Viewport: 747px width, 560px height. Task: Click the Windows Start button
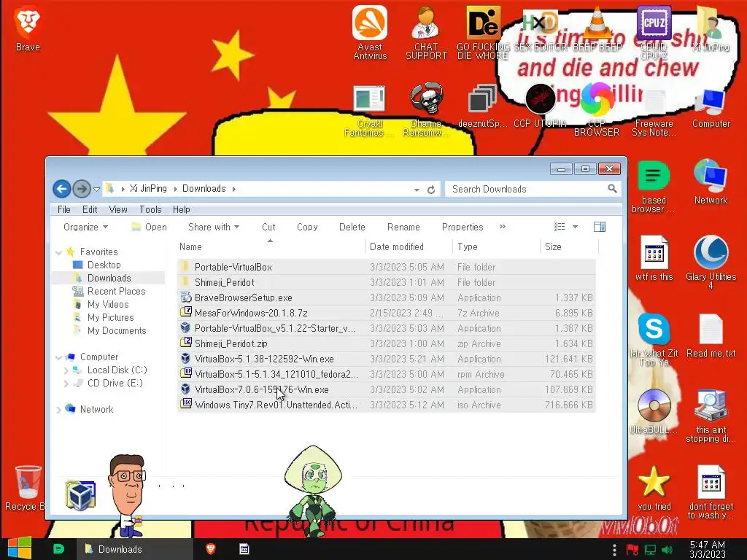pyautogui.click(x=20, y=548)
